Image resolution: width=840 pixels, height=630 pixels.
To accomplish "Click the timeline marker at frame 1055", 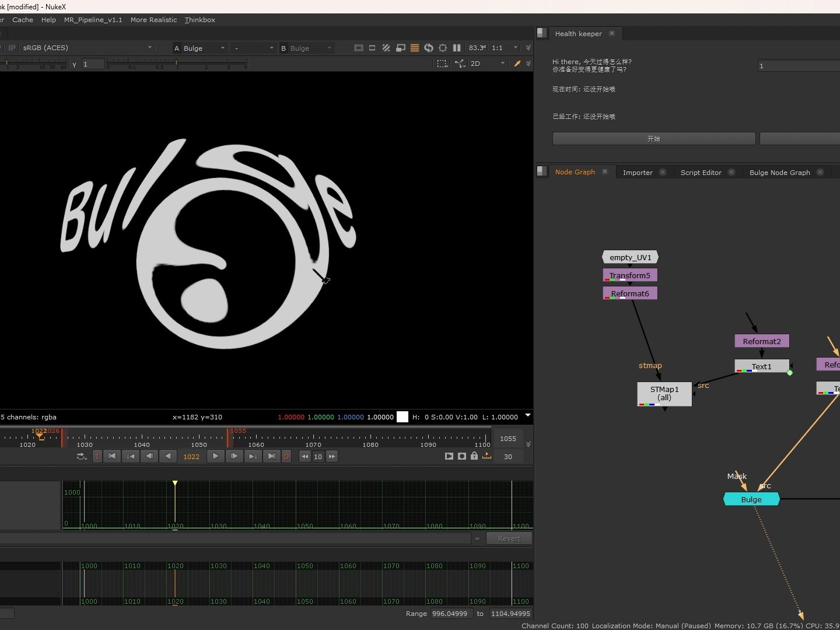I will (x=228, y=438).
